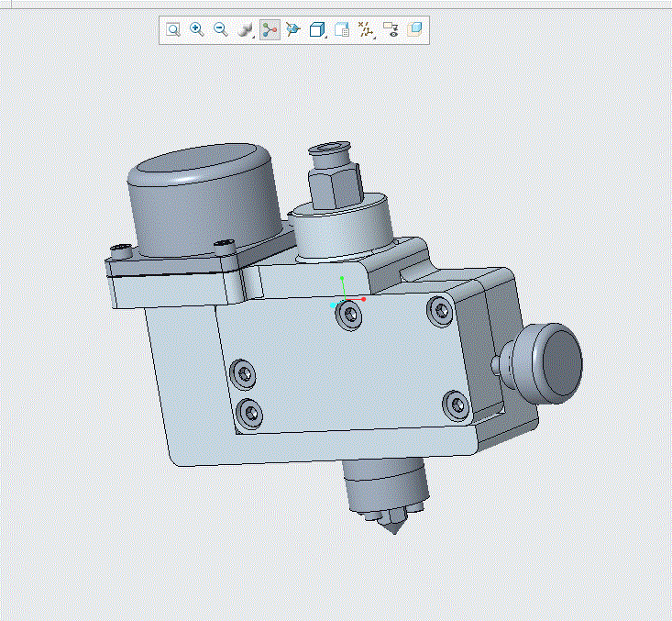Click the Refit view icon
This screenshot has height=621, width=672.
click(173, 29)
